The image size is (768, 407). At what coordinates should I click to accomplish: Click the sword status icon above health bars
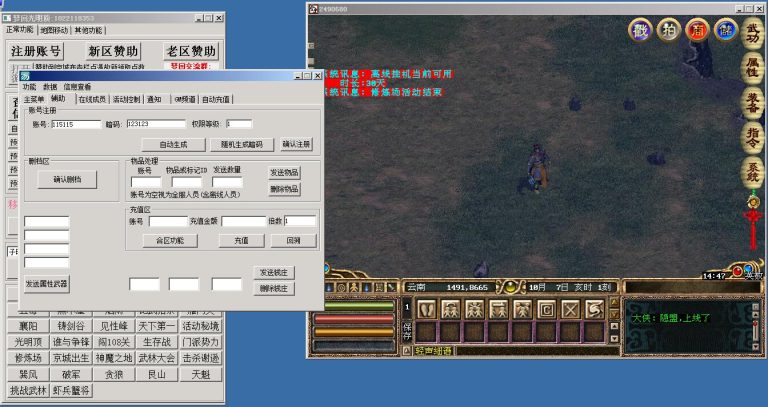tap(391, 287)
